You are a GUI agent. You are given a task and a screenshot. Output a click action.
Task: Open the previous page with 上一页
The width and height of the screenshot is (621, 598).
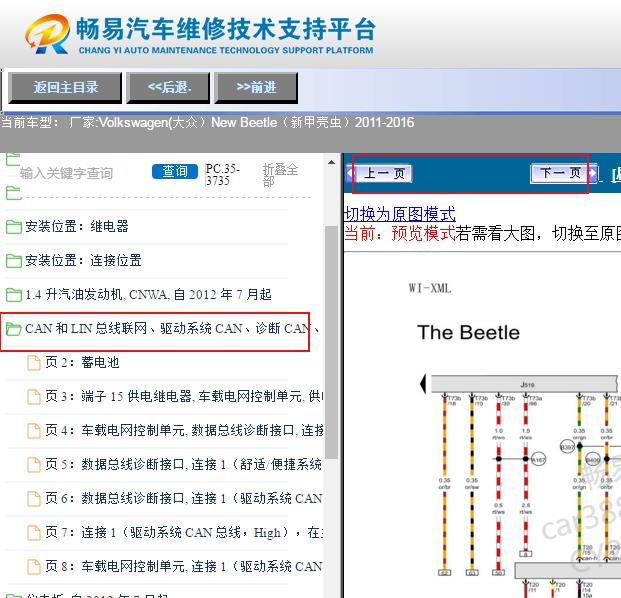tap(381, 173)
